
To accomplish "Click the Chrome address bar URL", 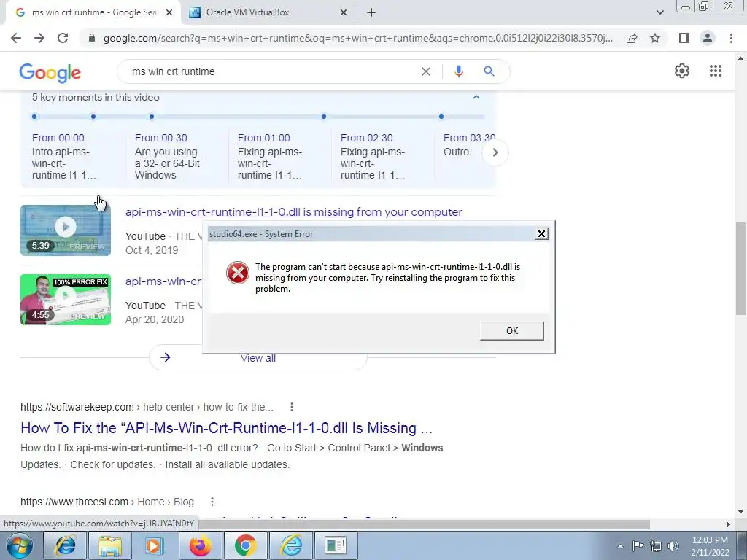I will tap(357, 38).
